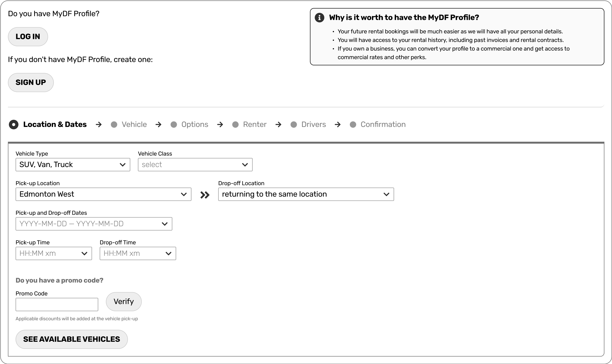Click the LOG IN button

click(27, 36)
